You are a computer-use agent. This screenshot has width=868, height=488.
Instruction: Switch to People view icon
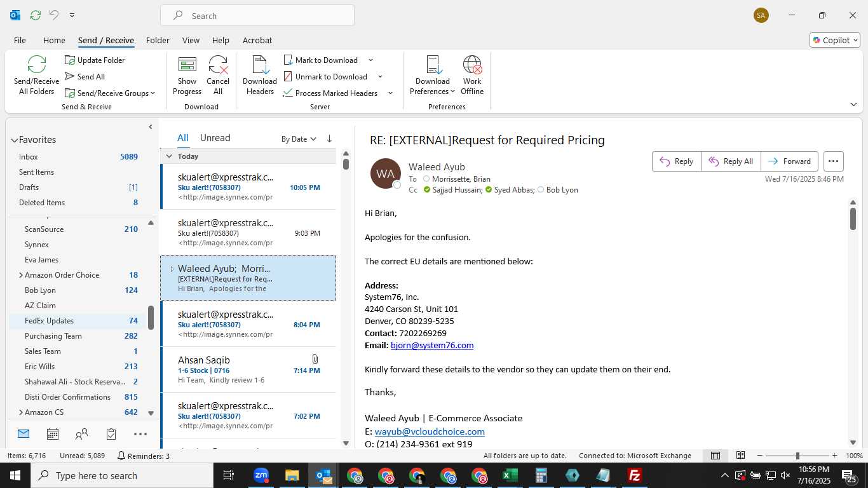pyautogui.click(x=82, y=434)
